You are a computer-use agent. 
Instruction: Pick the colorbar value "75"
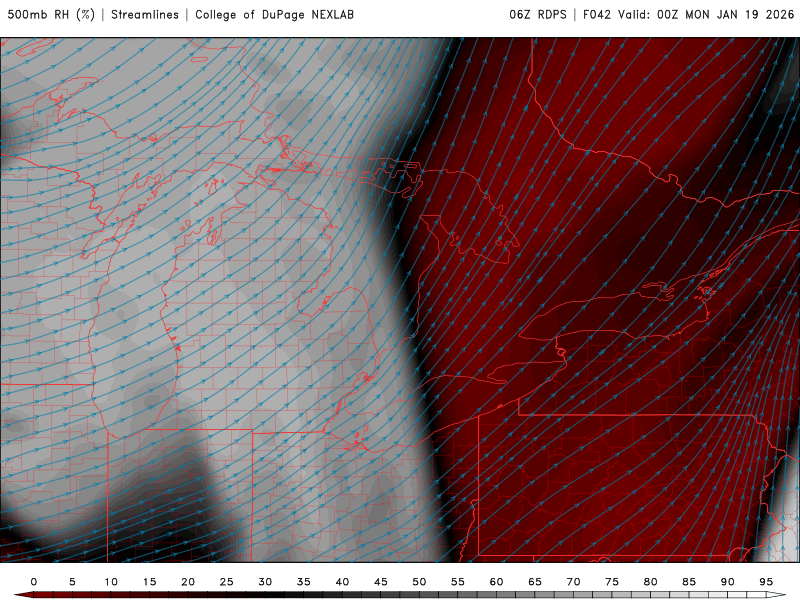click(612, 582)
